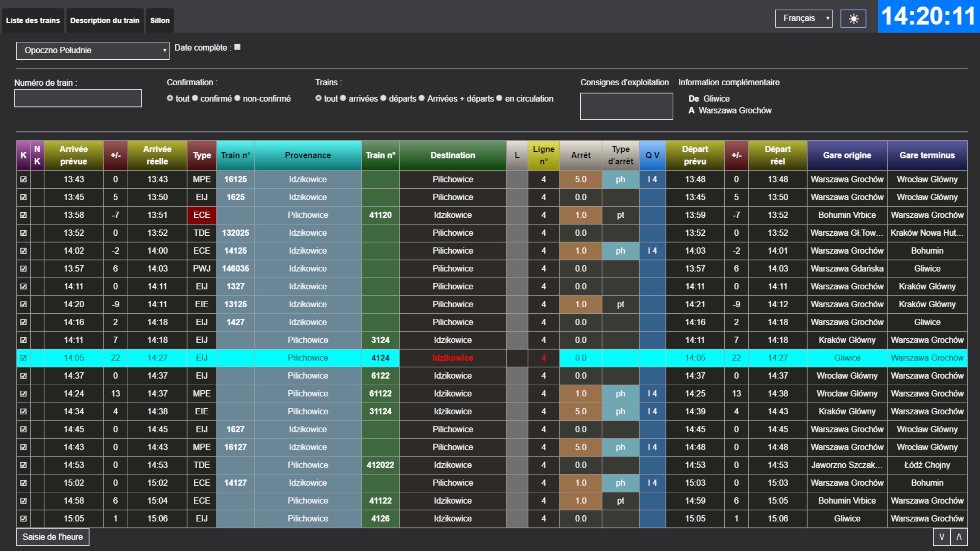This screenshot has width=980, height=551.
Task: Toggle K checkbox for highlighted train 4124 row
Action: click(x=23, y=358)
